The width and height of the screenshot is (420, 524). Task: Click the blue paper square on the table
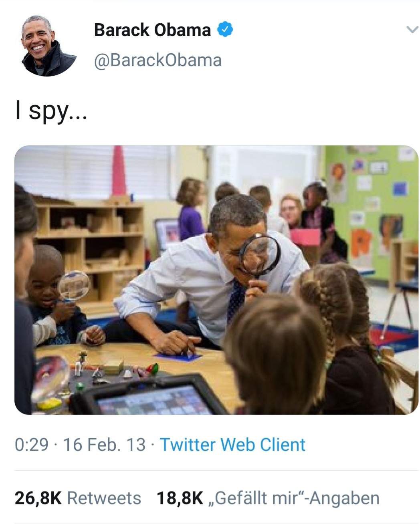point(178,356)
